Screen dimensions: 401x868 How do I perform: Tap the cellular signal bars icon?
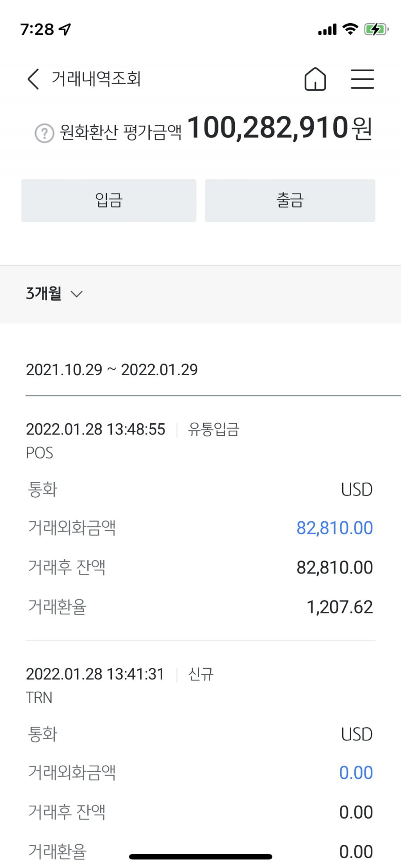tap(327, 30)
